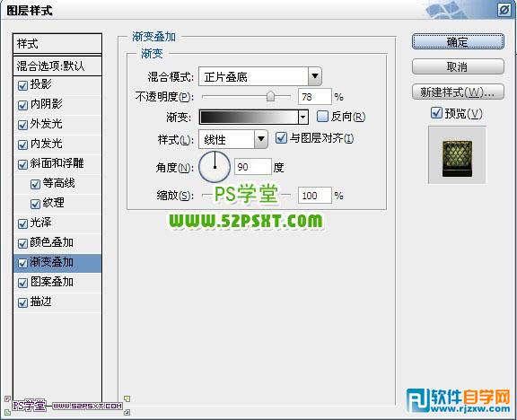Toggle the 预览 preview checkbox

pyautogui.click(x=436, y=113)
